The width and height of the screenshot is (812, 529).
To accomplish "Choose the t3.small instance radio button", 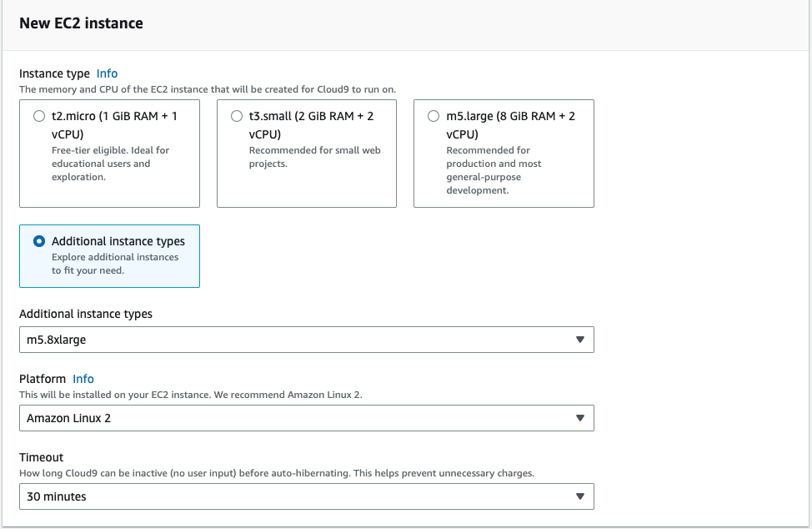I will [236, 117].
